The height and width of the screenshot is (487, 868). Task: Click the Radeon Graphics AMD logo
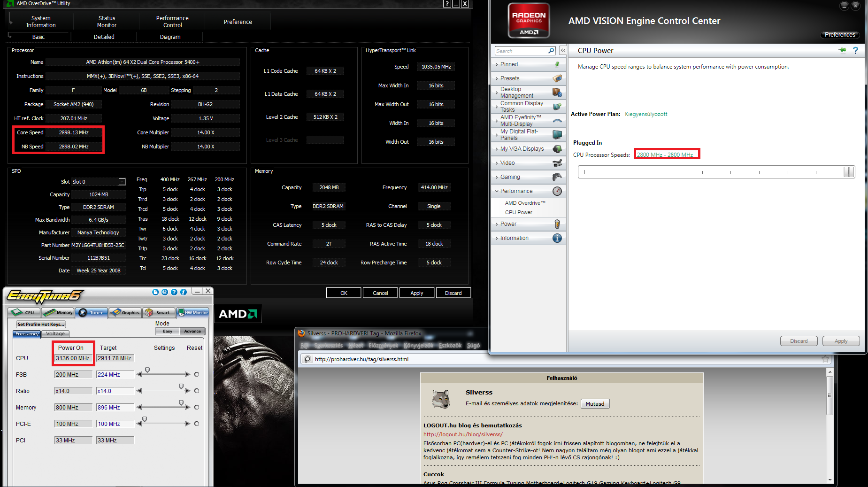point(529,20)
